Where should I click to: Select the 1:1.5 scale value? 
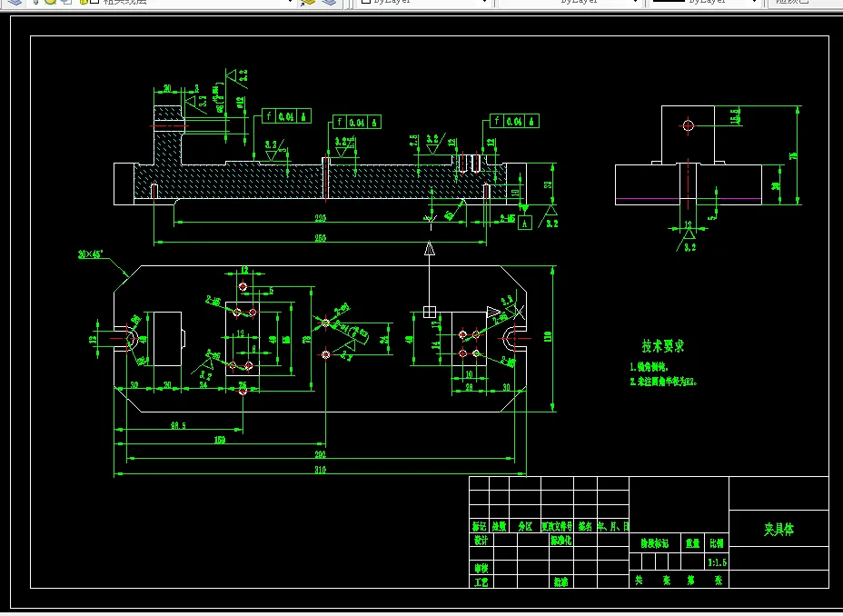pos(718,562)
